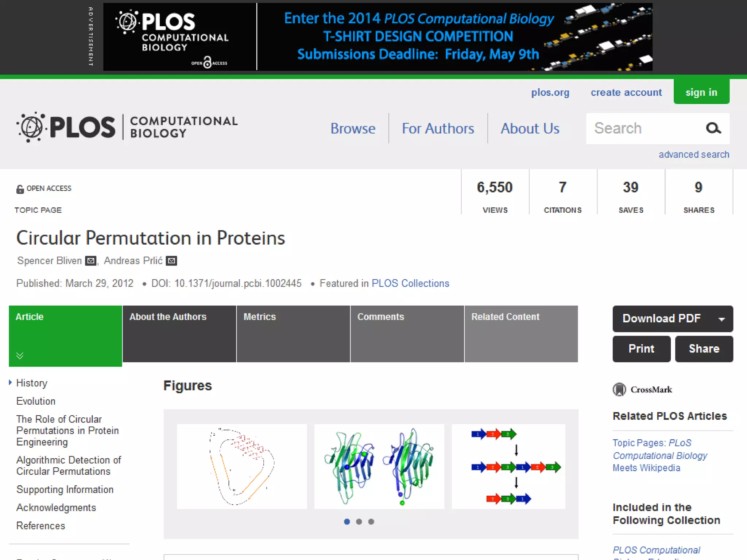Open the Download PDF dropdown arrow
This screenshot has height=560, width=747.
pyautogui.click(x=721, y=319)
